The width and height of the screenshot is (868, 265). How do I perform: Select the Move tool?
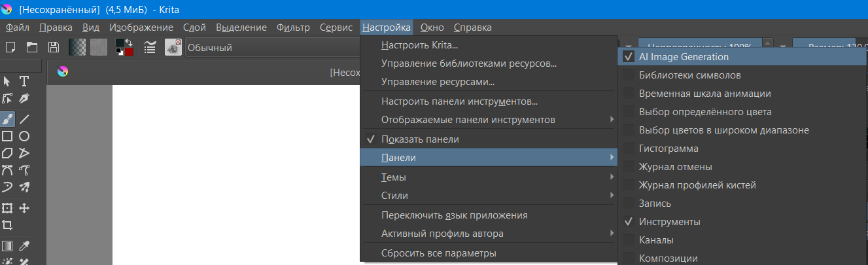point(24,208)
